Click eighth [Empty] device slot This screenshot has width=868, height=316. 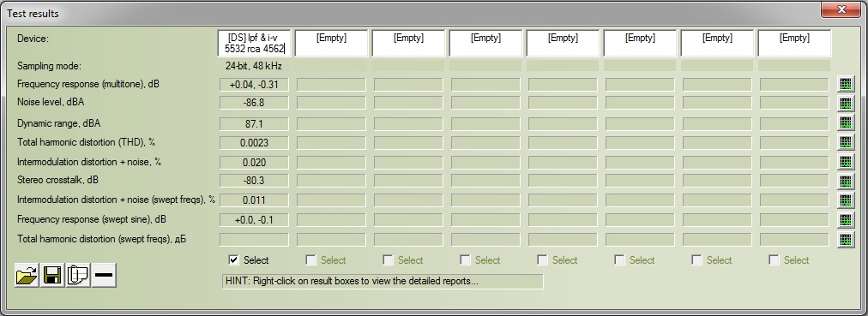click(x=794, y=43)
